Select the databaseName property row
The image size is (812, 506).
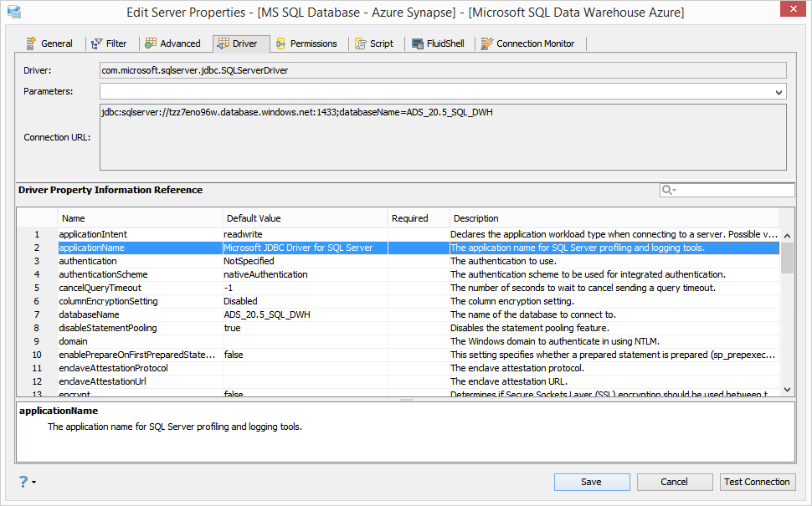point(419,314)
